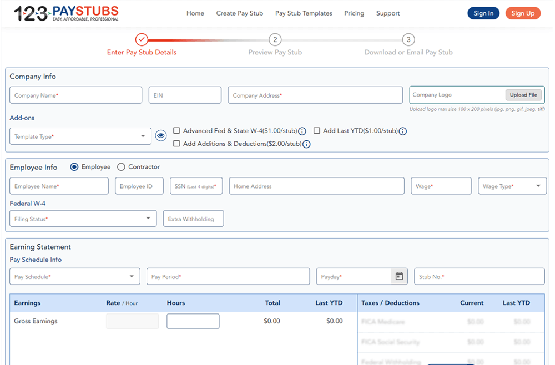The image size is (555, 365).
Task: Open the Wage Type dropdown
Action: coord(512,186)
